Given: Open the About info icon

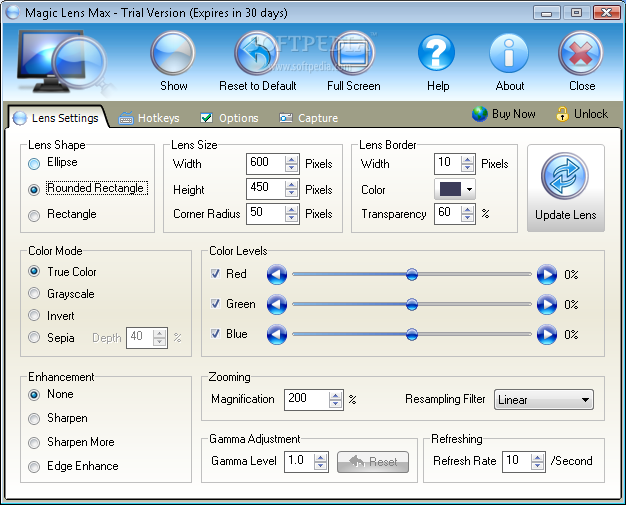Looking at the screenshot, I should tap(509, 53).
